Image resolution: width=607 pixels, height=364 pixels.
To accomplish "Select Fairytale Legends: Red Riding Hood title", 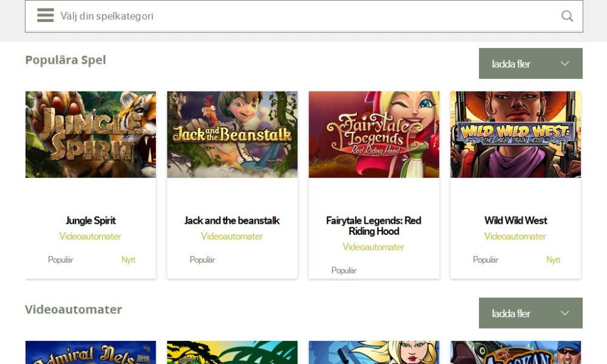I will [x=373, y=226].
